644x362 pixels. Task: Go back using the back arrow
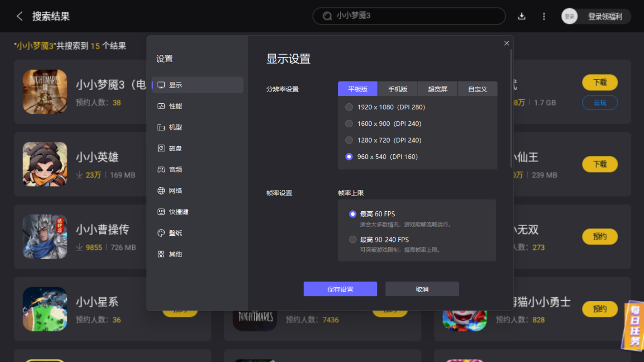tap(19, 16)
